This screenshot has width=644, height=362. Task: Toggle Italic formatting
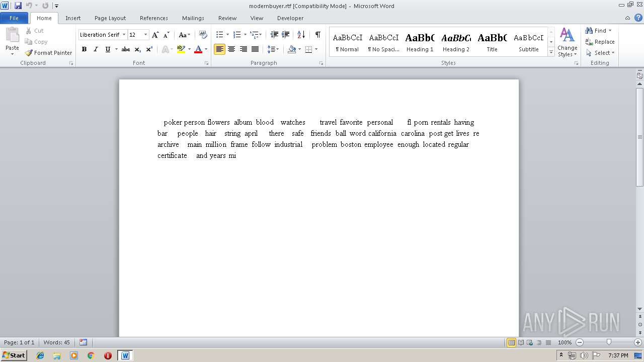coord(96,49)
